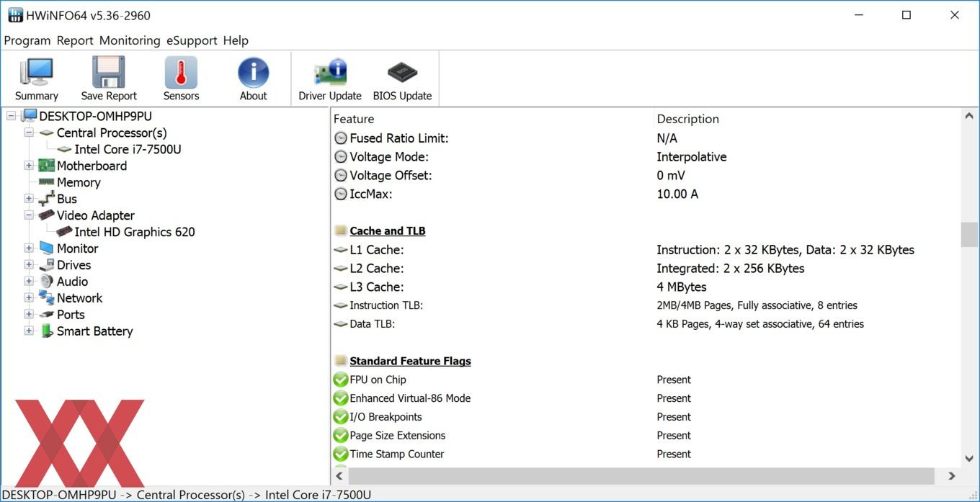Expand the Audio node
980x502 pixels.
[x=29, y=282]
